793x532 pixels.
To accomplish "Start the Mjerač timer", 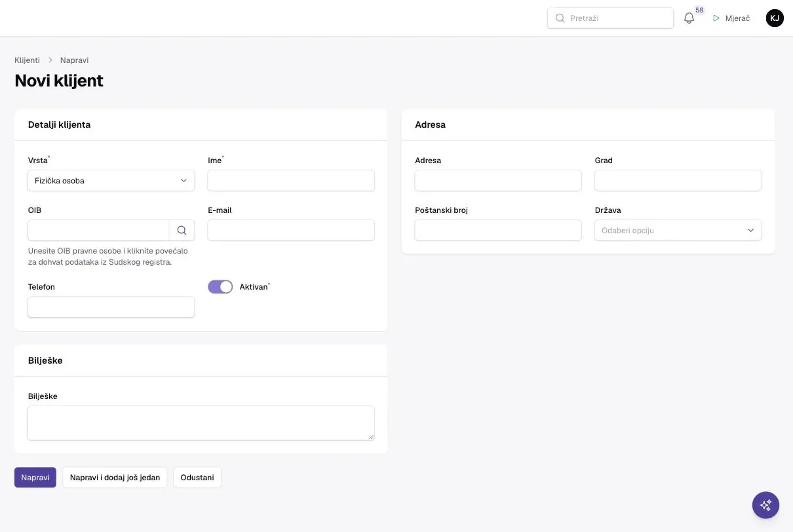I will pos(731,18).
